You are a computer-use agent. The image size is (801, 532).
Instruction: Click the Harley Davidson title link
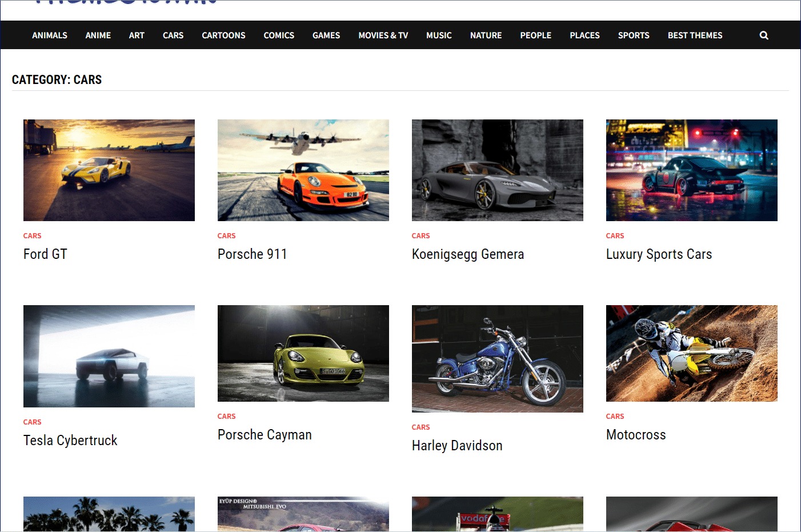457,446
